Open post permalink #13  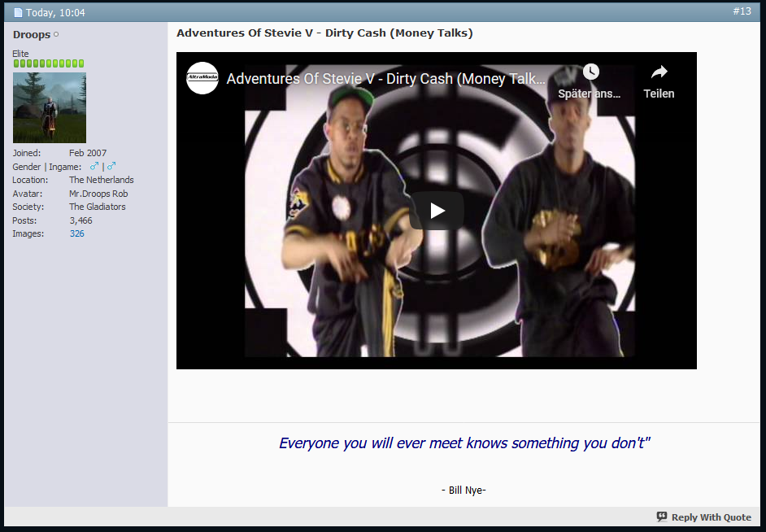click(742, 11)
